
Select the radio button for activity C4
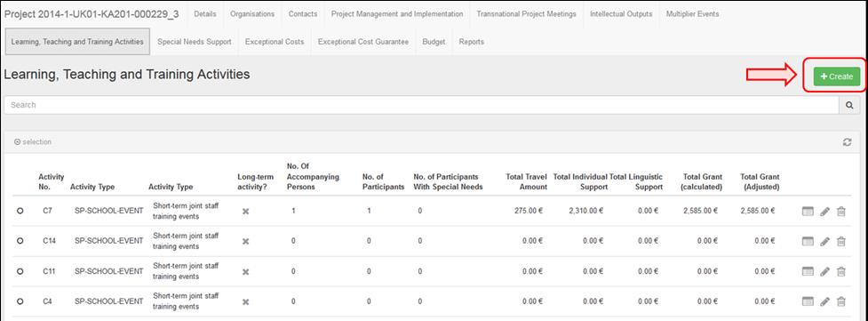tap(20, 301)
